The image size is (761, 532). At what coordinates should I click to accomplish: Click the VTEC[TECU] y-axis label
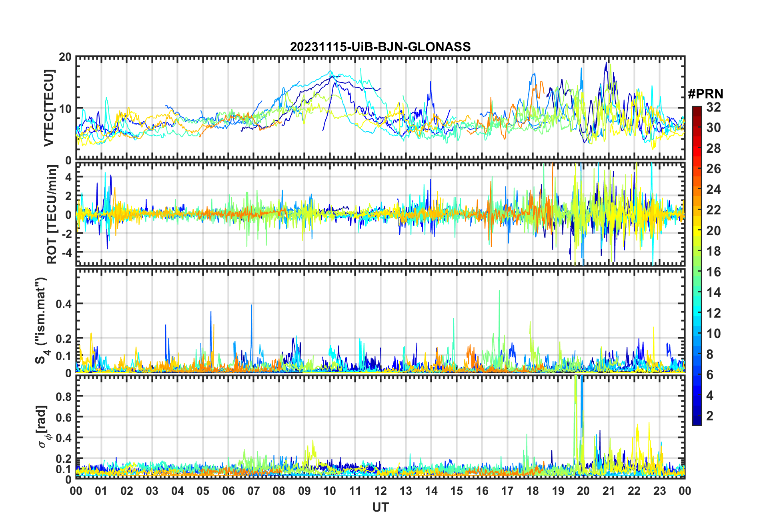[x=49, y=108]
